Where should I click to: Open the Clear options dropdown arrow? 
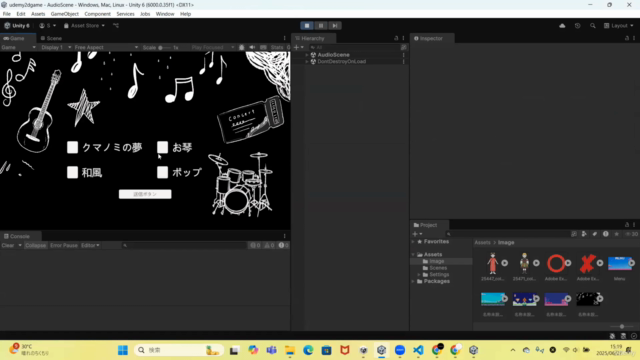point(20,245)
